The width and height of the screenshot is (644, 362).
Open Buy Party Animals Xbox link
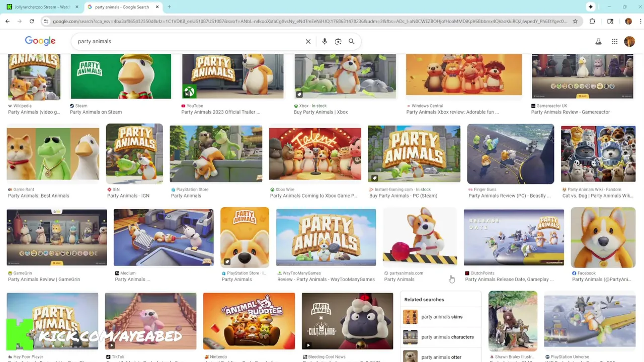320,112
